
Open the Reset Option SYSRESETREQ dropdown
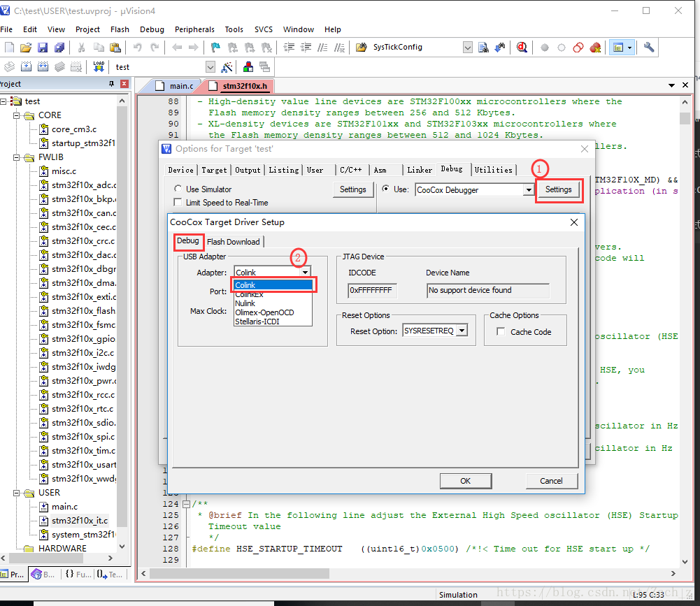[x=462, y=331]
